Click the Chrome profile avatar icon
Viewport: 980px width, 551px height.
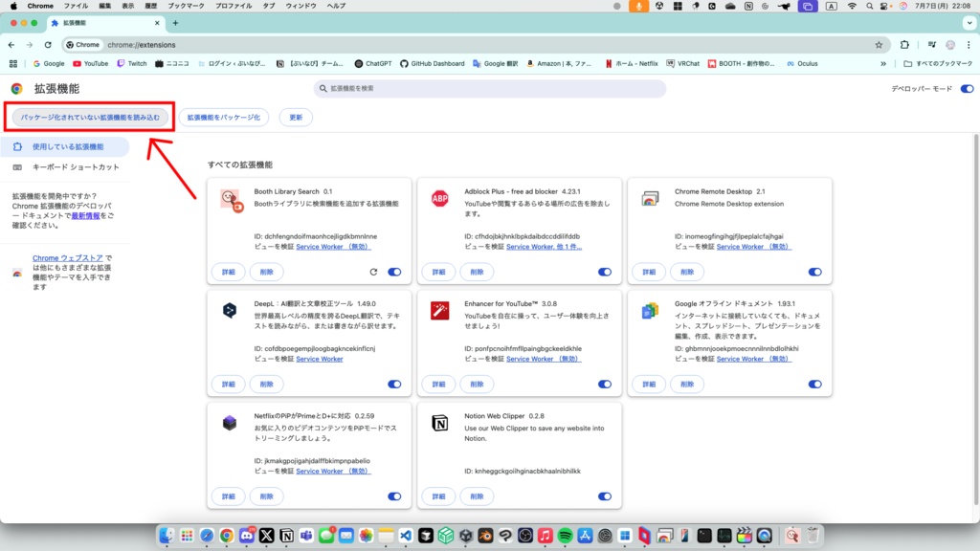click(949, 44)
